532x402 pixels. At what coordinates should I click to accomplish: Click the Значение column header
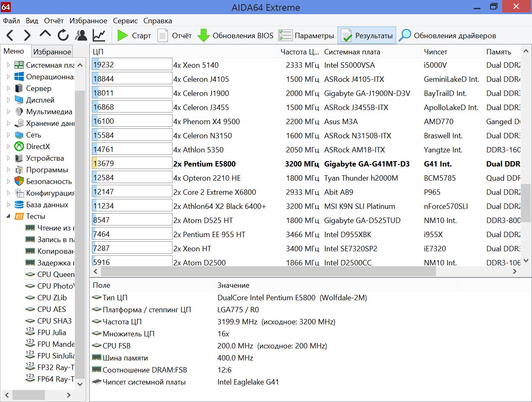(x=336, y=285)
